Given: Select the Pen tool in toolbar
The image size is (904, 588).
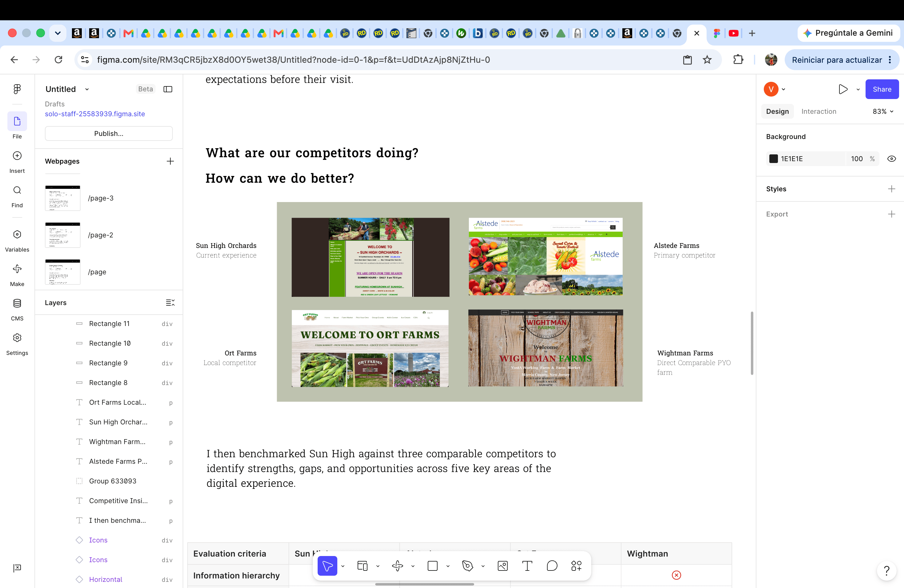Looking at the screenshot, I should (x=468, y=566).
